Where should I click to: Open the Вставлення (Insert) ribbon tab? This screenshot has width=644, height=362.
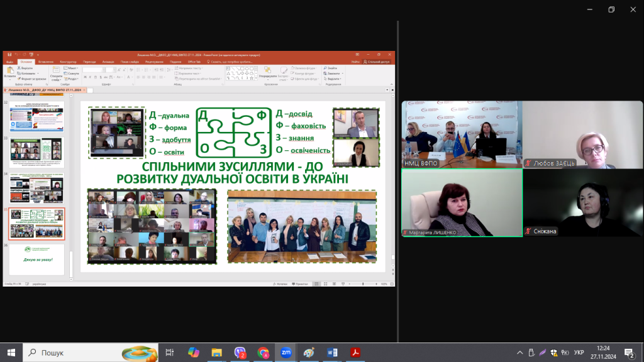click(x=45, y=62)
